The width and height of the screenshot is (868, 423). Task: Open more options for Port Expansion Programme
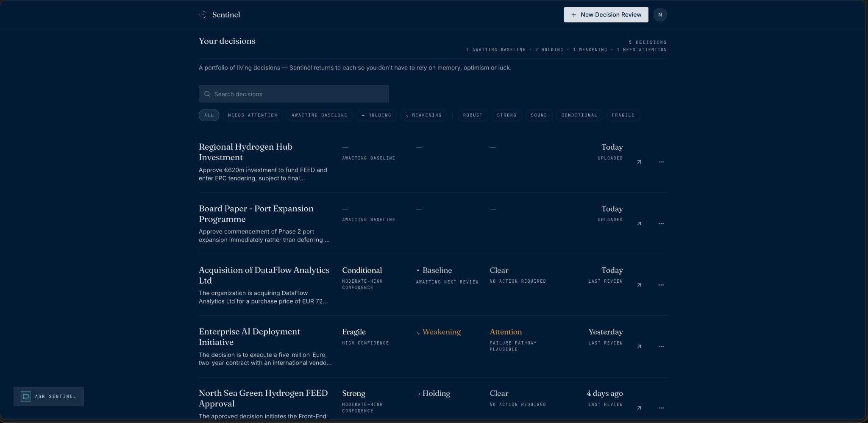[x=661, y=223]
